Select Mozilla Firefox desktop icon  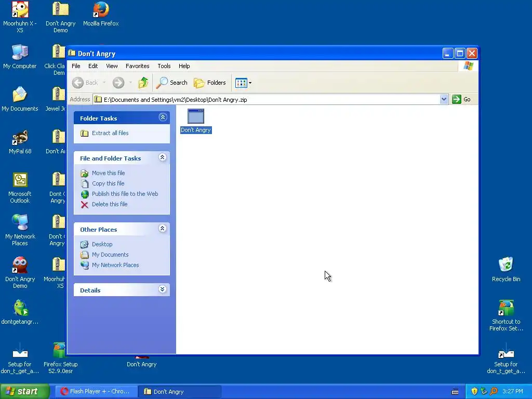point(101,14)
